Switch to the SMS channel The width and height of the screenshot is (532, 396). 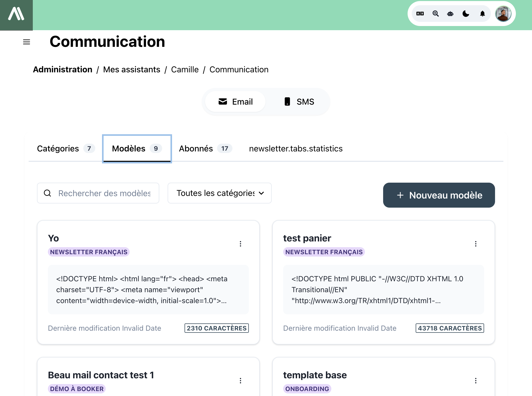pos(299,102)
